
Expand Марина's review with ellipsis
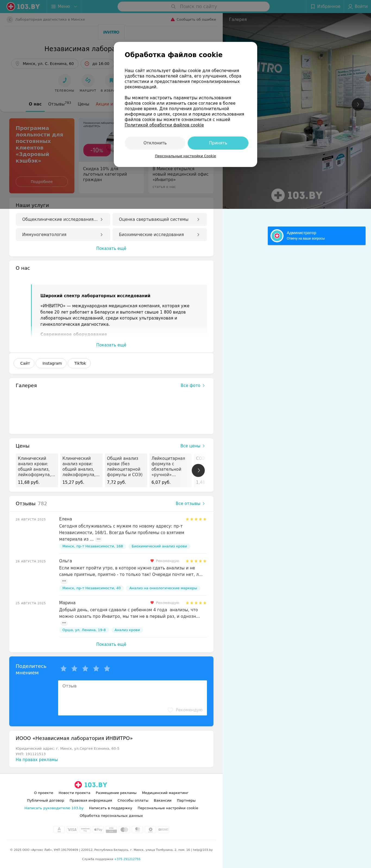point(64,623)
